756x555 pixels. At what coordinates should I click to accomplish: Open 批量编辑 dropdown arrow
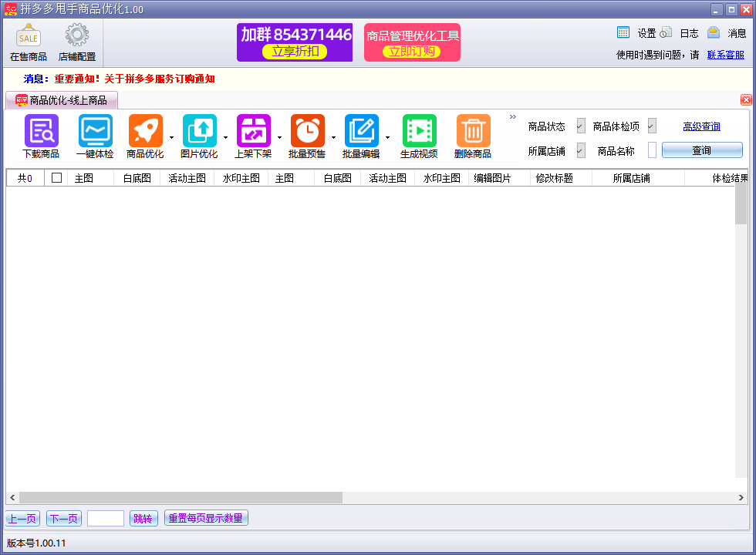point(387,137)
